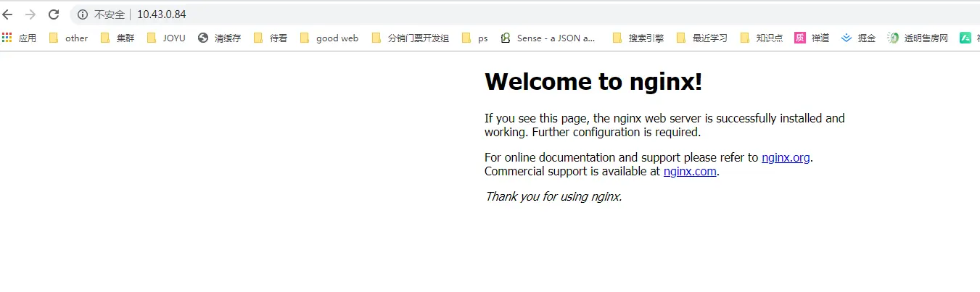Screen dimensions: 980x292
Task: Go back using the browser back arrow
Action: [x=8, y=14]
